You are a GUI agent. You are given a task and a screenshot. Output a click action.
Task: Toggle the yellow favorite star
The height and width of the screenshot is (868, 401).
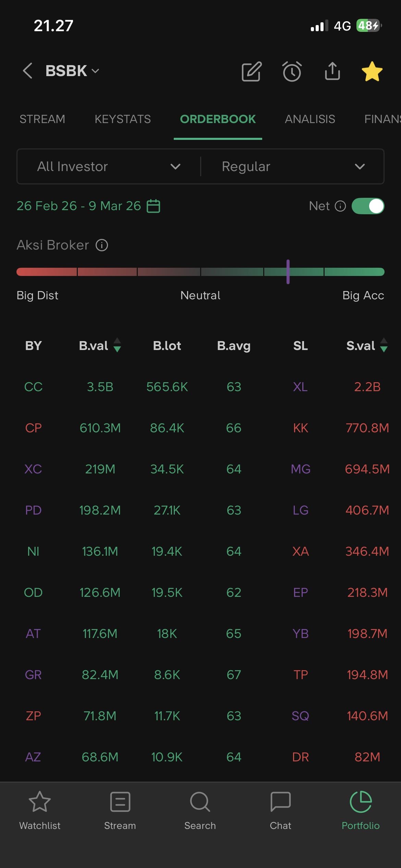coord(372,72)
